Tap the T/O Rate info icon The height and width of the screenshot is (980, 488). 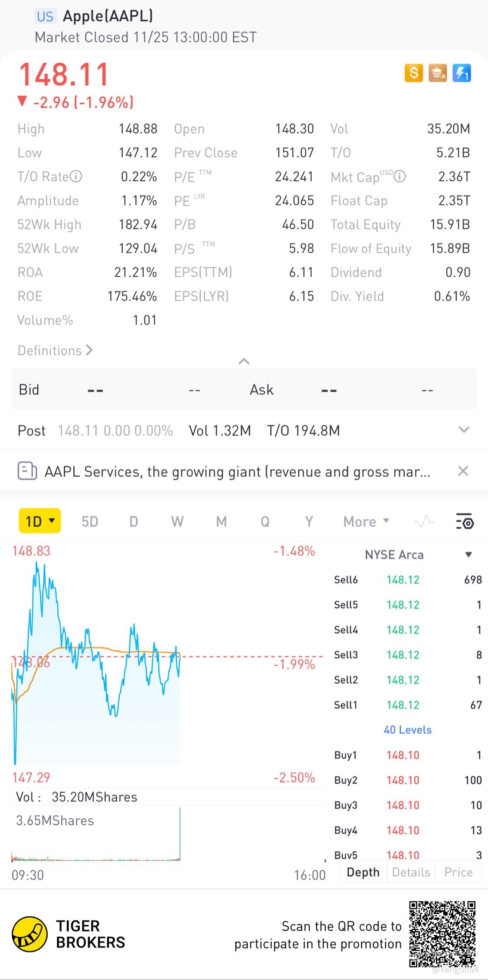pyautogui.click(x=76, y=176)
